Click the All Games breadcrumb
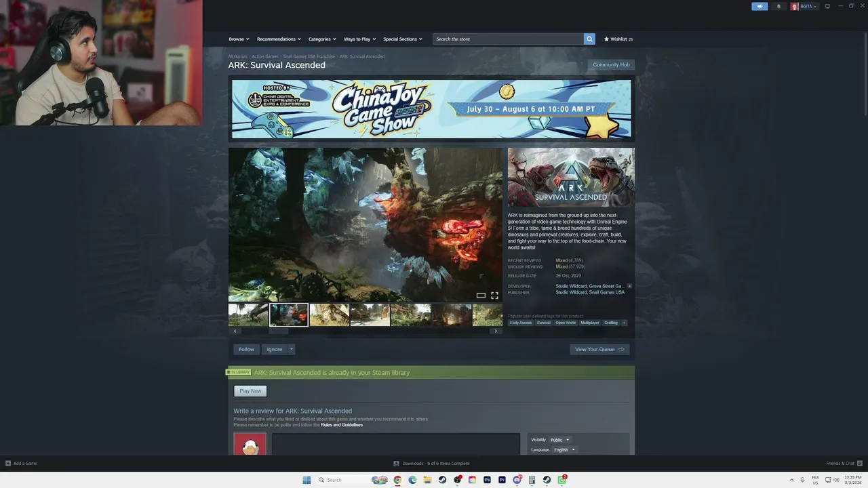This screenshot has width=868, height=488. pos(237,56)
